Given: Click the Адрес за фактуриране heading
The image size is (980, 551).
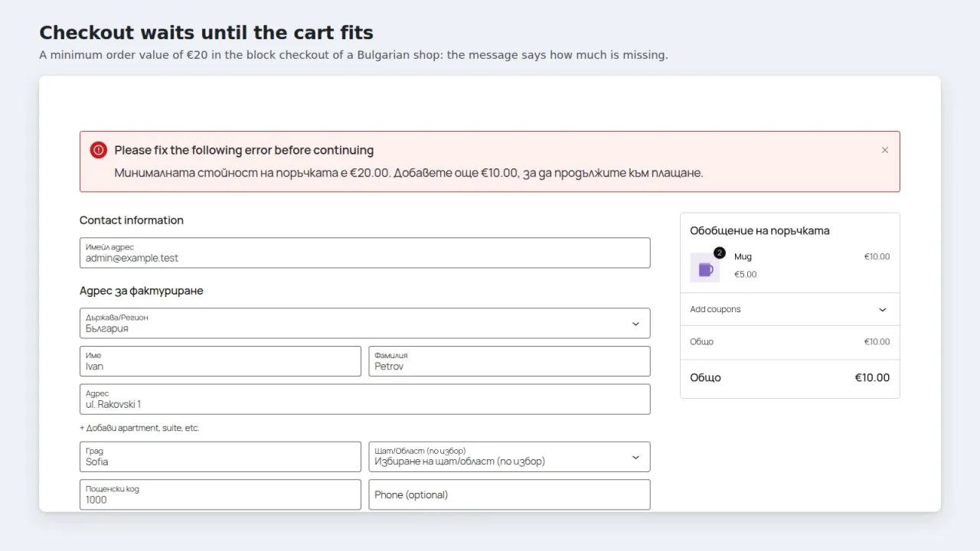Looking at the screenshot, I should coord(142,291).
